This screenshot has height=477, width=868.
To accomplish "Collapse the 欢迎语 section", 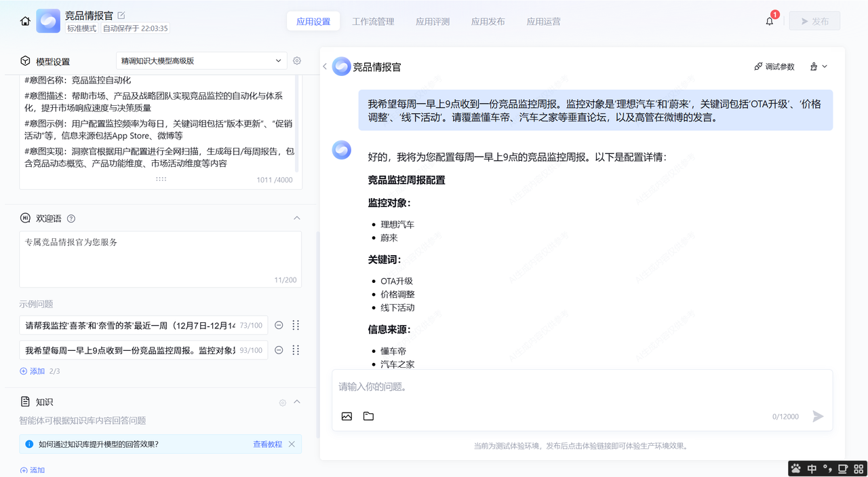I will tap(296, 218).
